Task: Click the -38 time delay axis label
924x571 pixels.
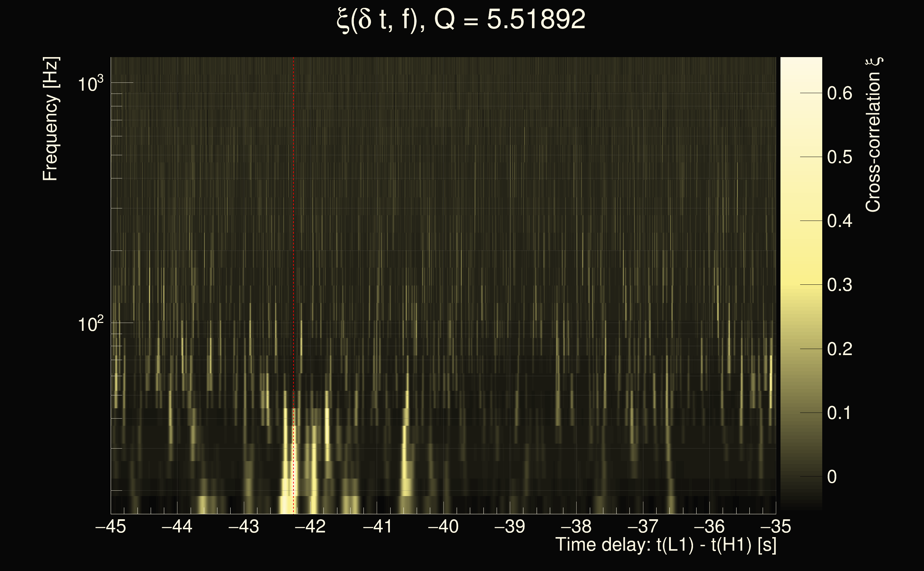Action: tap(576, 526)
